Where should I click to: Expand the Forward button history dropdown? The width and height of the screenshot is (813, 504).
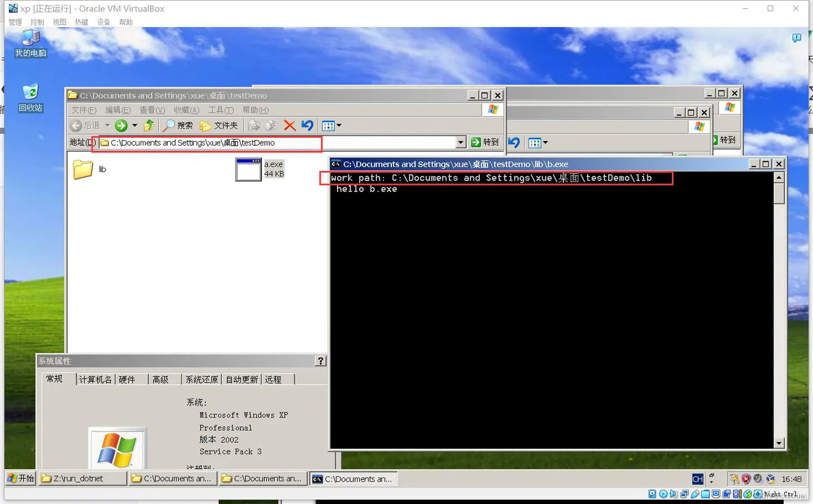coord(134,125)
